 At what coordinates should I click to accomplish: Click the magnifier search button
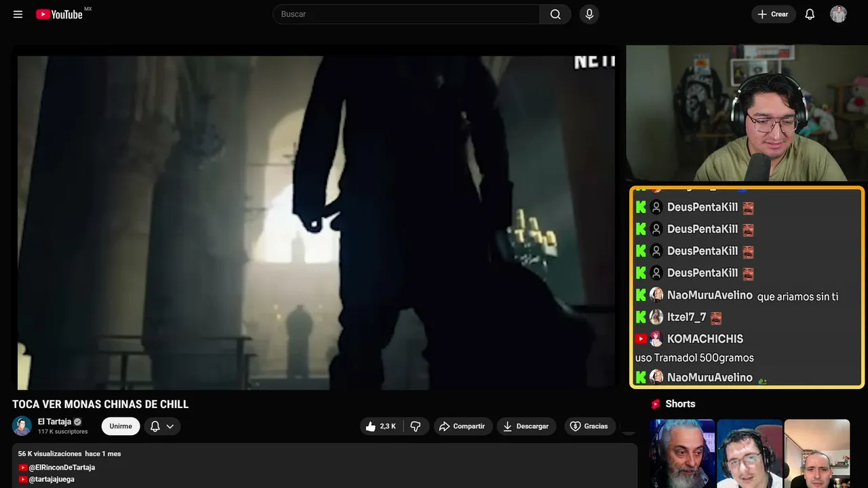point(555,14)
